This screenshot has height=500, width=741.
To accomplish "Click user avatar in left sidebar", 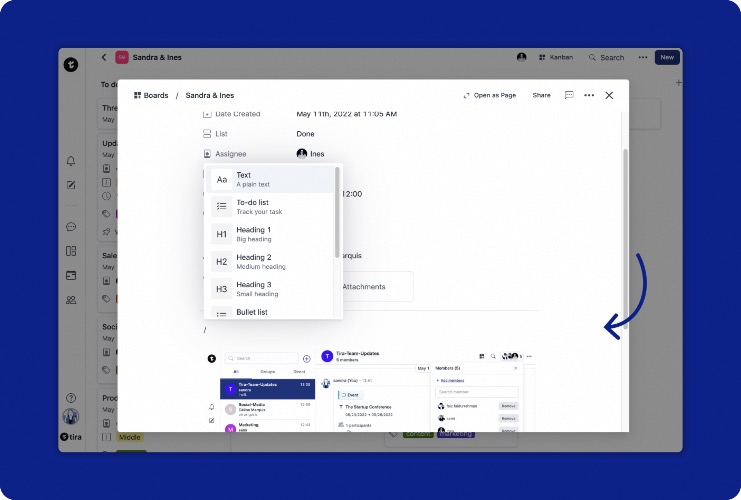I will [71, 416].
